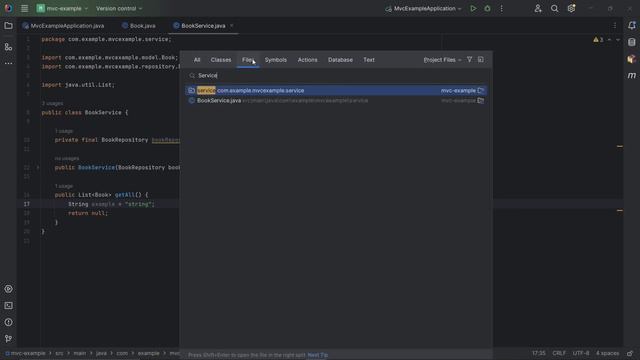Click the UTF-8 encoding status
Screen dimensions: 640x360
pos(581,353)
